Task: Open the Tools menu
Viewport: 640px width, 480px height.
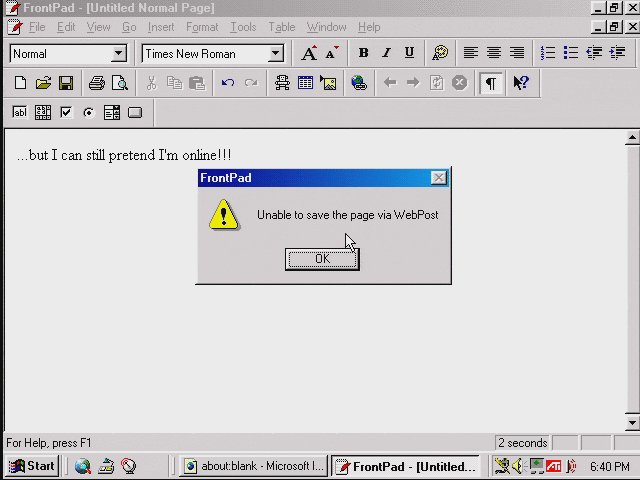Action: [x=243, y=27]
